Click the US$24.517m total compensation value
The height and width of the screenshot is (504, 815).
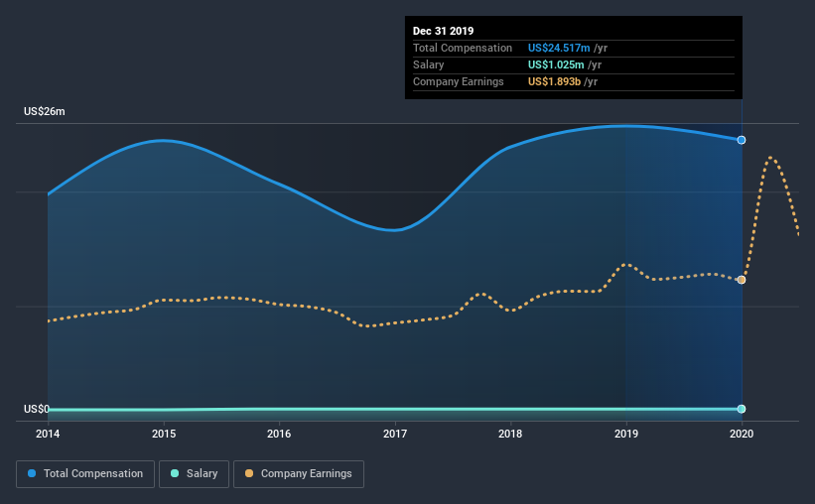click(559, 48)
